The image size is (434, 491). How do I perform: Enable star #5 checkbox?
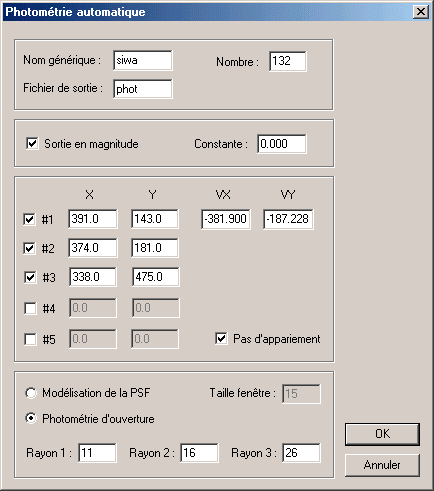coord(30,340)
